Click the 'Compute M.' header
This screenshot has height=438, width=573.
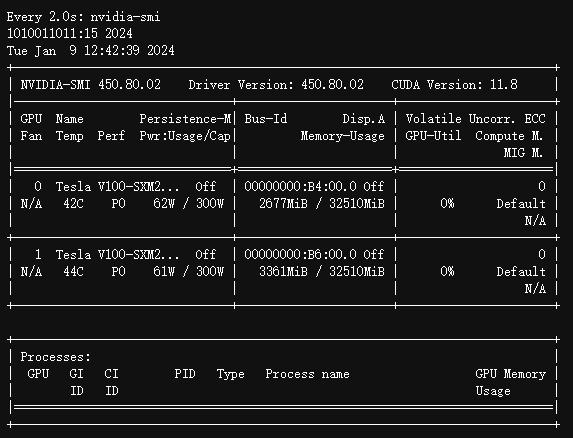click(x=509, y=136)
